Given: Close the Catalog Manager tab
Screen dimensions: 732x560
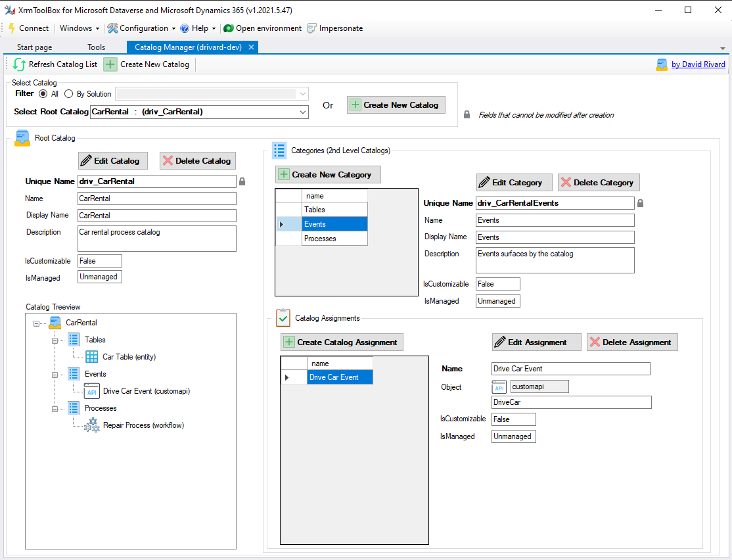Looking at the screenshot, I should (251, 47).
